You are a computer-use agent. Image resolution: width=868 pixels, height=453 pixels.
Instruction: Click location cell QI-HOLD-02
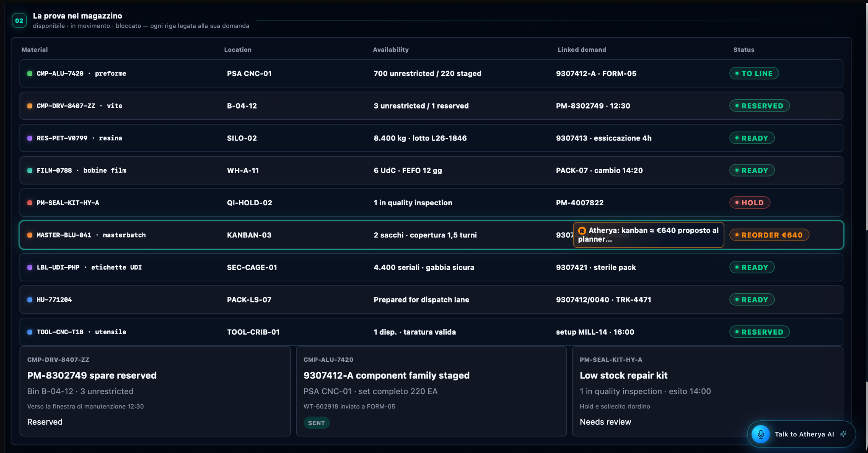[x=250, y=203]
